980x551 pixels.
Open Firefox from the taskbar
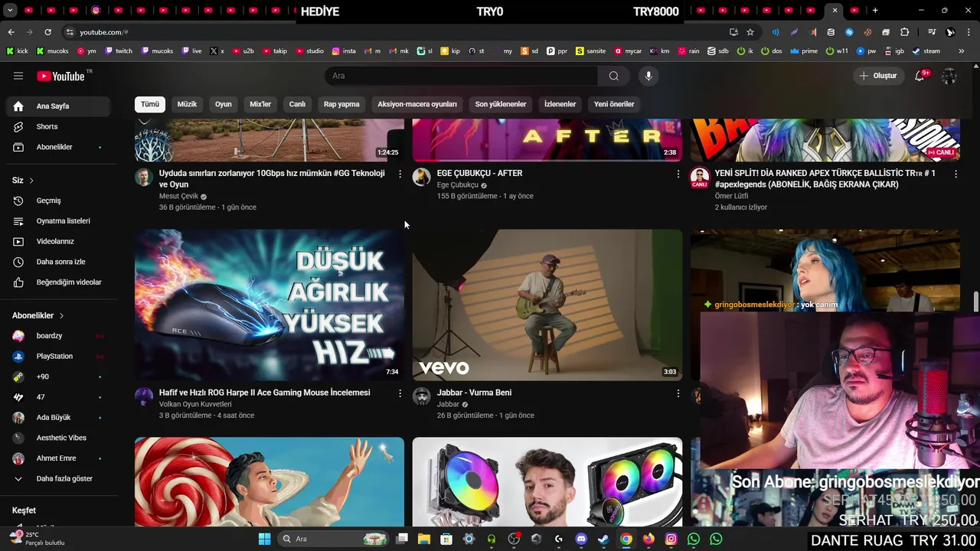click(x=648, y=539)
